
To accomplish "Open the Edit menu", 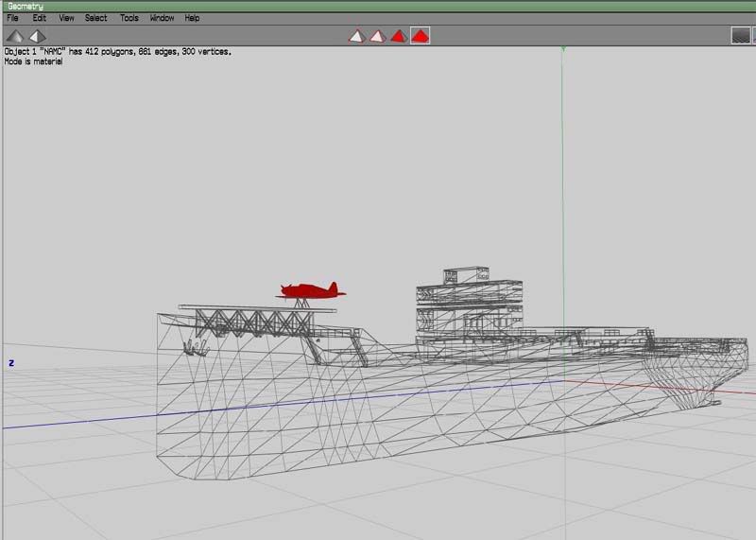I will point(39,18).
